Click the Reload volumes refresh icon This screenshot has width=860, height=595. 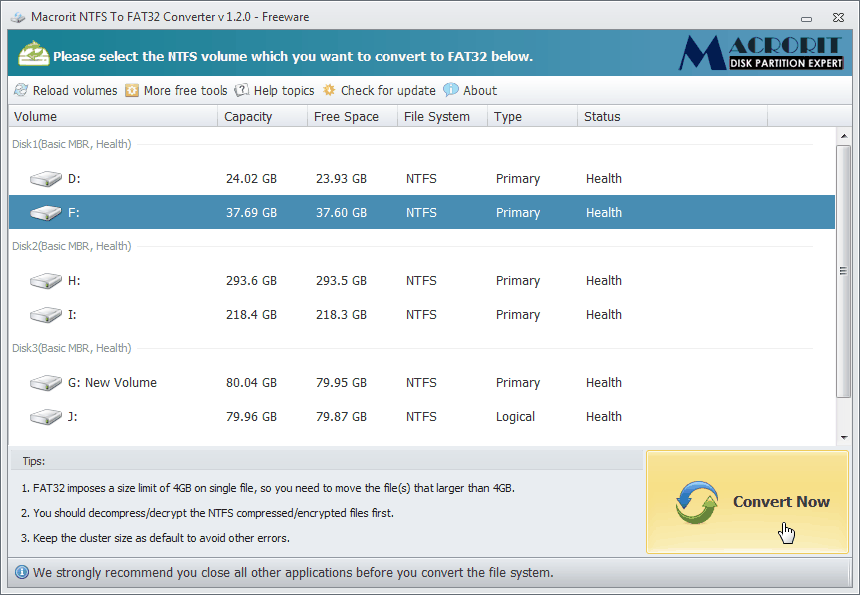tap(20, 90)
